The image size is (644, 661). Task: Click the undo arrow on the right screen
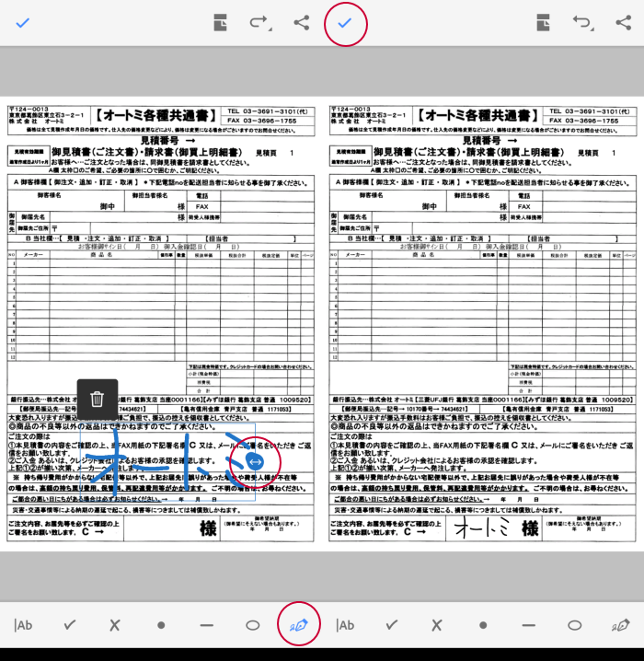tap(583, 22)
